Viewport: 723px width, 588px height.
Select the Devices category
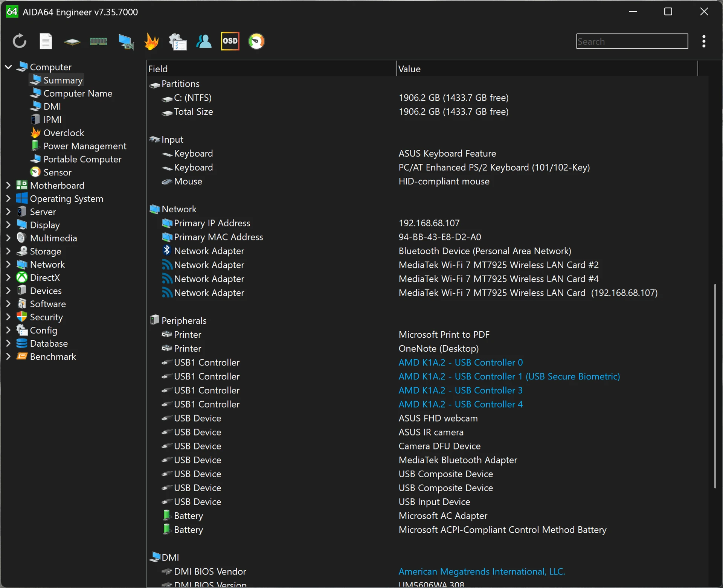(x=39, y=291)
